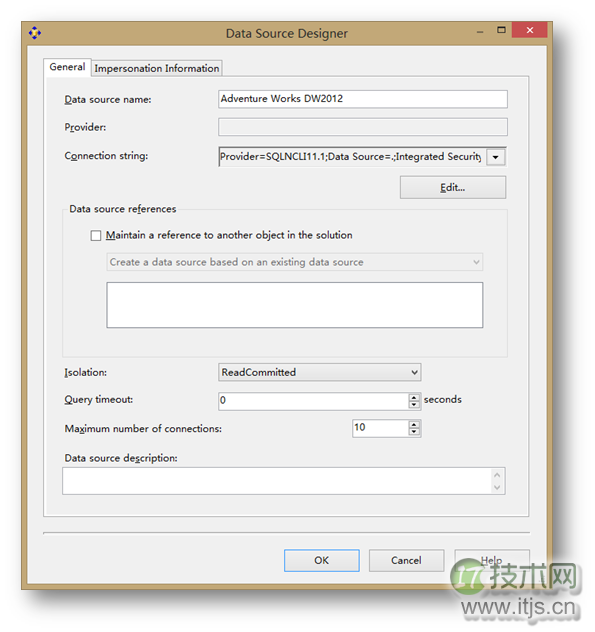The width and height of the screenshot is (595, 632).
Task: Click the data source references list box
Action: click(295, 305)
